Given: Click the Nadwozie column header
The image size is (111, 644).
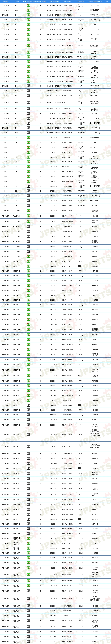Looking at the screenshot, I should (x=81, y=2).
